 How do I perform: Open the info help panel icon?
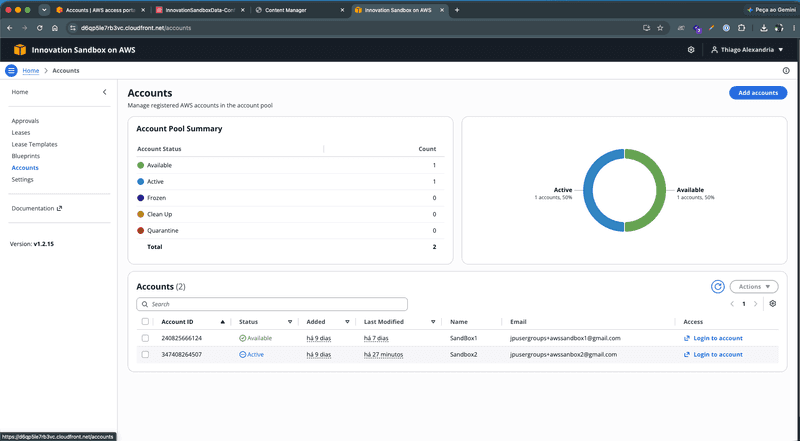point(786,70)
